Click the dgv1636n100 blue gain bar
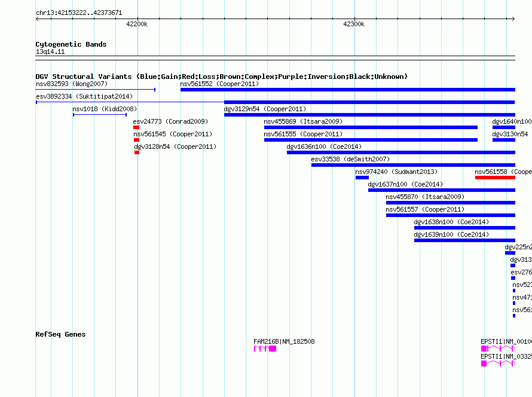Image resolution: width=532 pixels, height=397 pixels. coord(401,152)
